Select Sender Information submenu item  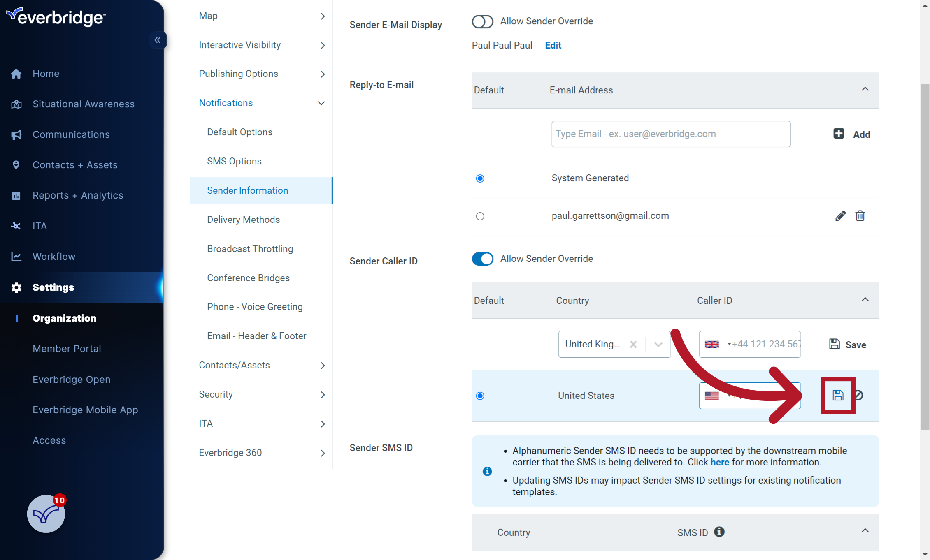[x=261, y=191]
